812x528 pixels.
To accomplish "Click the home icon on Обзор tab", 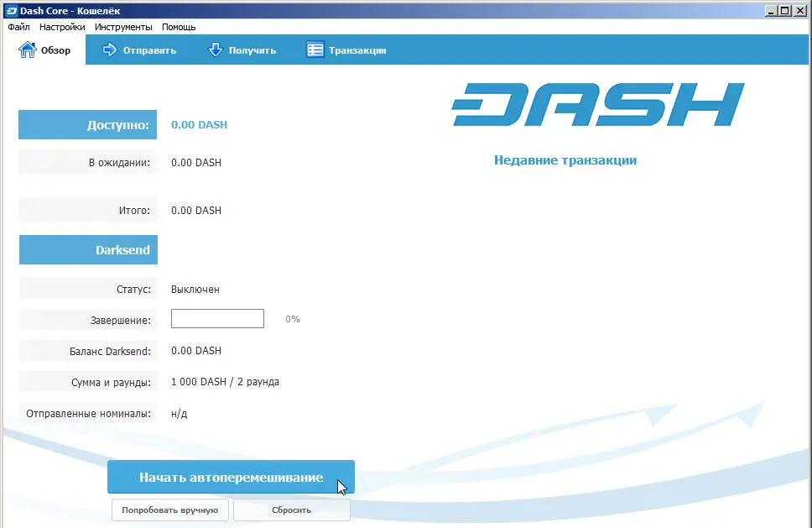I will click(26, 49).
